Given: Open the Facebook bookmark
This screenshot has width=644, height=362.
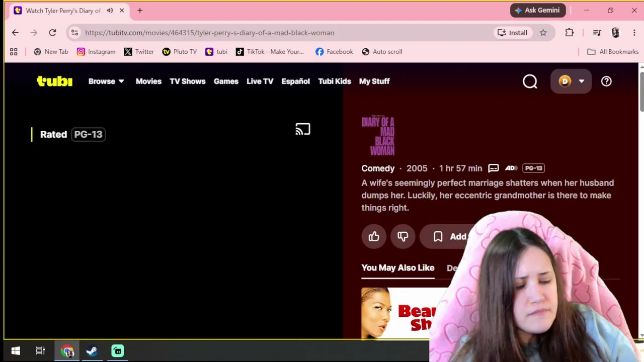Looking at the screenshot, I should [334, 52].
